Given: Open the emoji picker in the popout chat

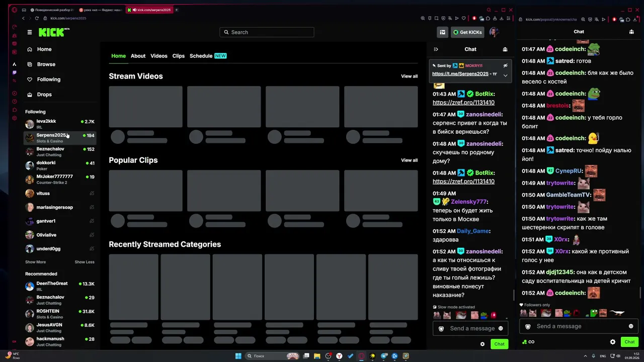Looking at the screenshot, I should (x=631, y=326).
